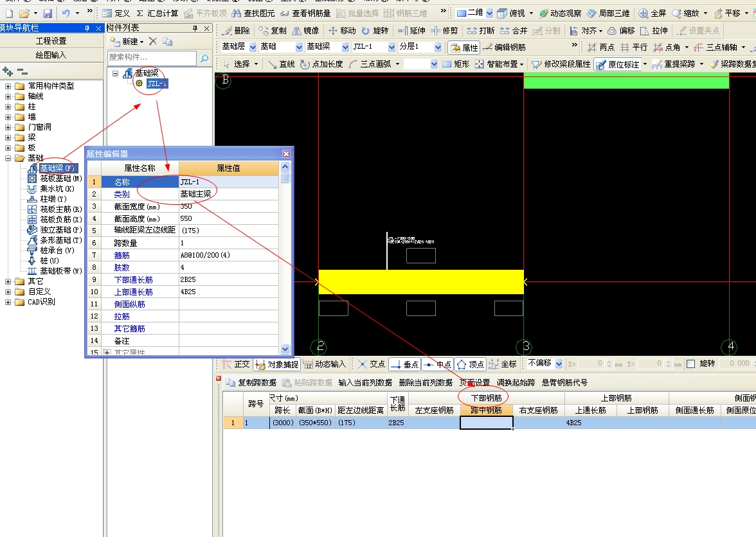Expand the 常用构件类型 tree node
This screenshot has height=537, width=756.
click(8, 86)
